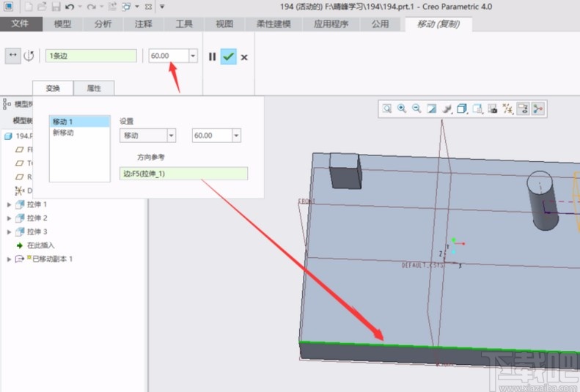Click the Undo arrow icon
580x392 pixels.
[x=69, y=7]
